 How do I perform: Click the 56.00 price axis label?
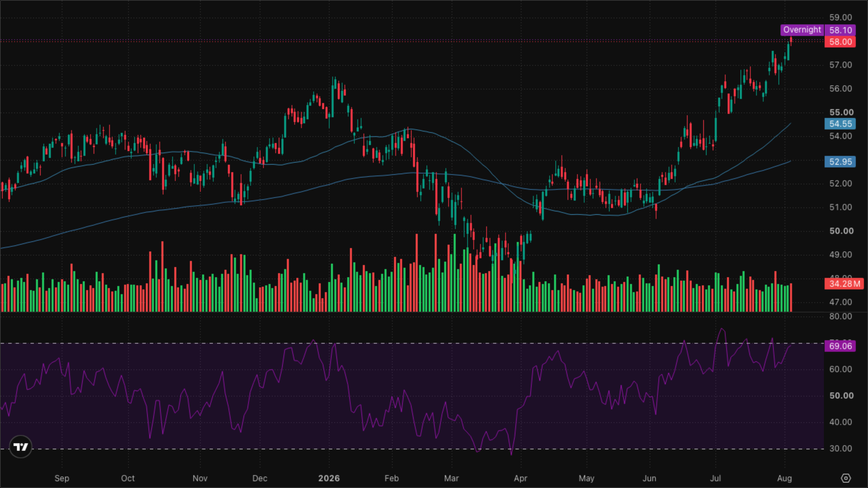(841, 89)
